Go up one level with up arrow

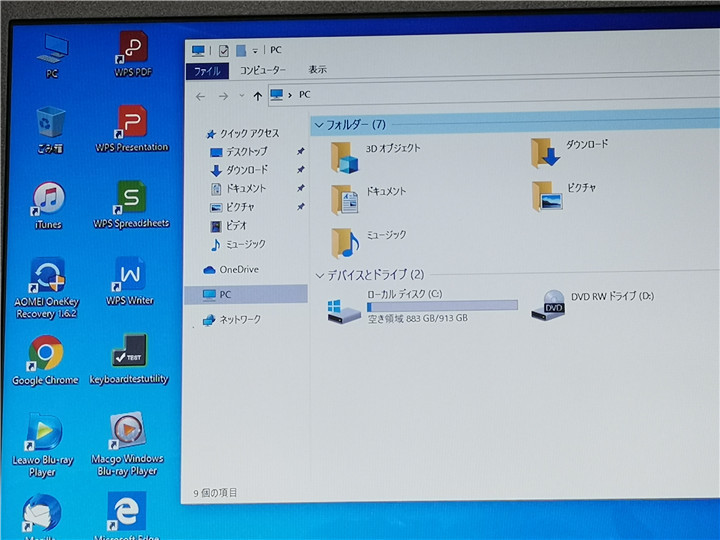(258, 96)
